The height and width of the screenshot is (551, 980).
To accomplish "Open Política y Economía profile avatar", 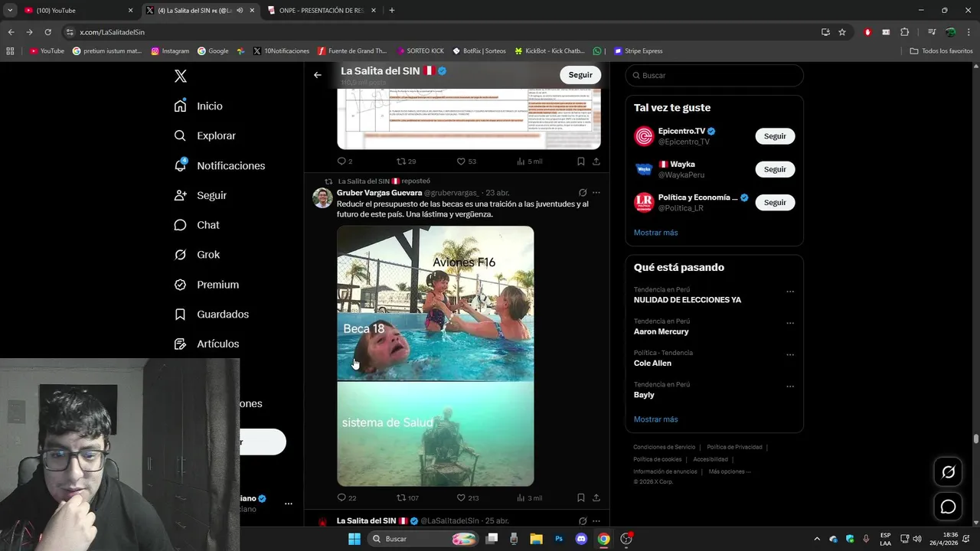I will (x=644, y=202).
